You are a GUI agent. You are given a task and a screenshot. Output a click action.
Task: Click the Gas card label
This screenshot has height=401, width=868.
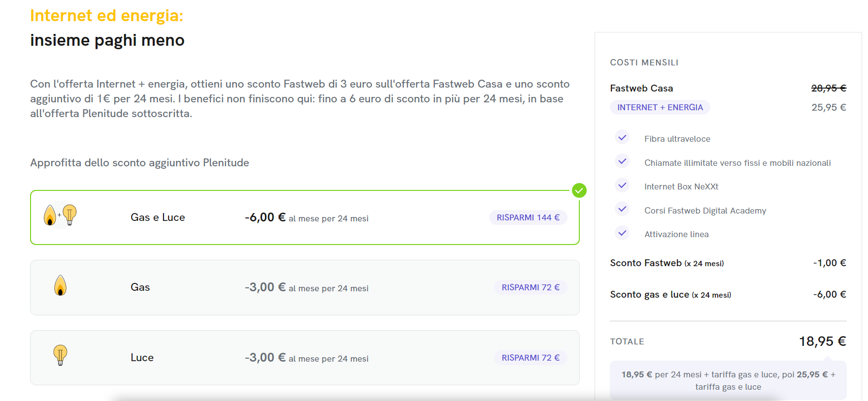pyautogui.click(x=140, y=287)
